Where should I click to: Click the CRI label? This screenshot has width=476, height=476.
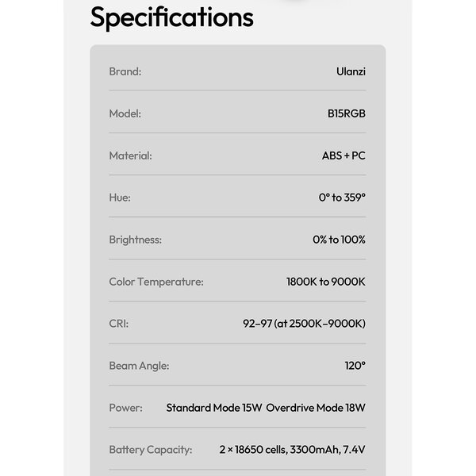point(118,324)
